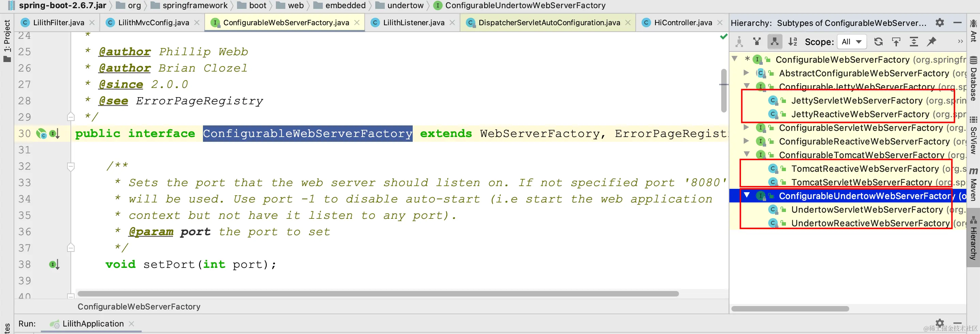The width and height of the screenshot is (980, 334).
Task: Open the LilithApplication run tab
Action: click(92, 324)
